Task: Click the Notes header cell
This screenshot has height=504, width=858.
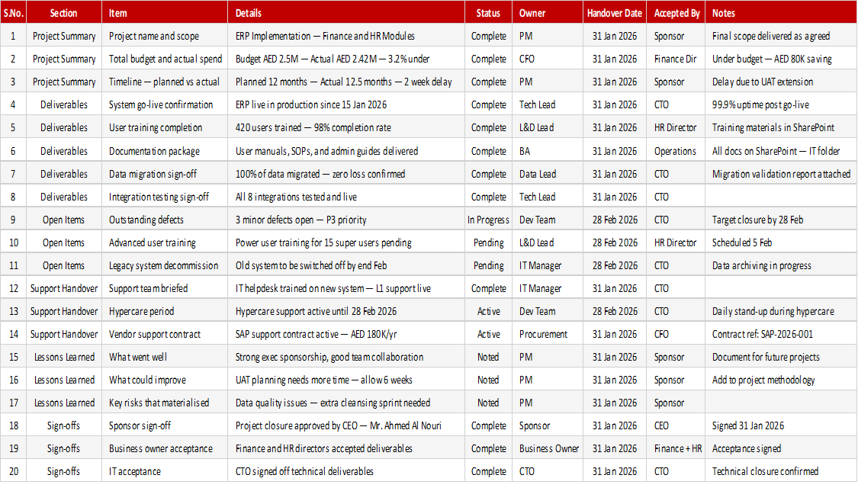Action: click(781, 13)
